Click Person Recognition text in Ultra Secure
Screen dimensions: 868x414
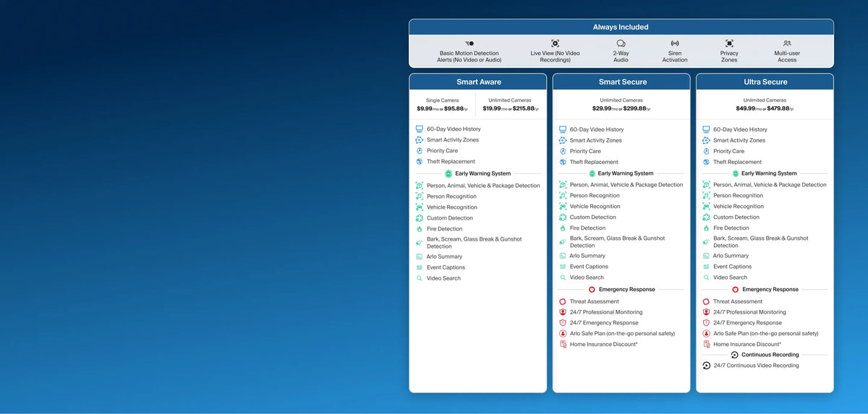tap(738, 195)
